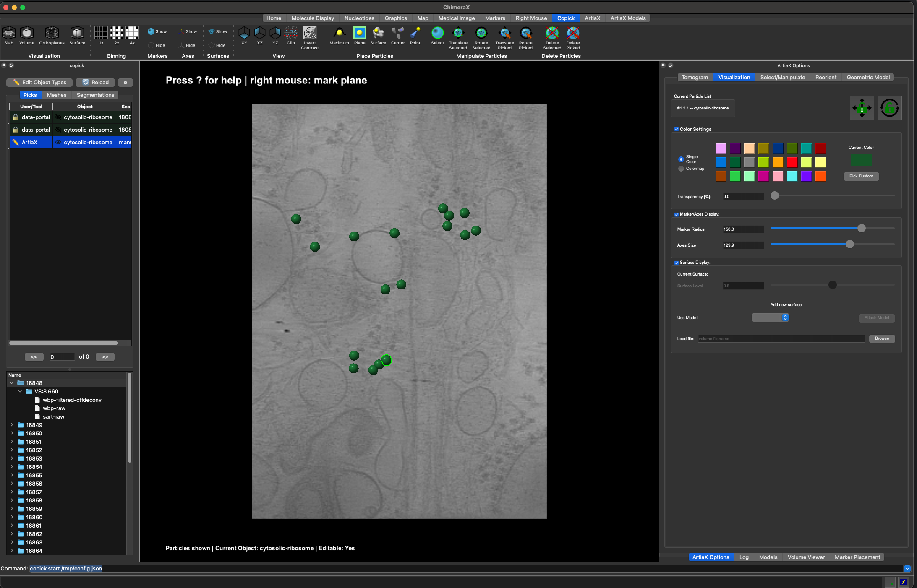Collapse the VS:8.660 folder
The image size is (917, 588).
20,391
